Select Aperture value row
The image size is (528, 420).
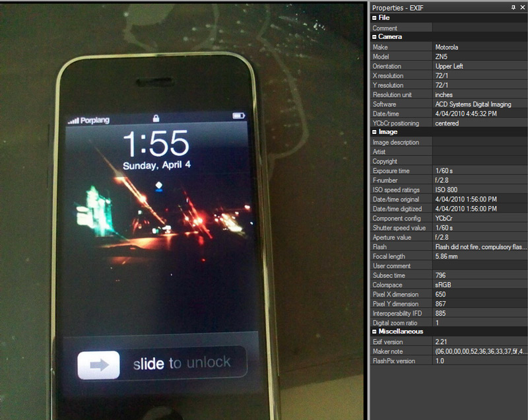coord(449,237)
